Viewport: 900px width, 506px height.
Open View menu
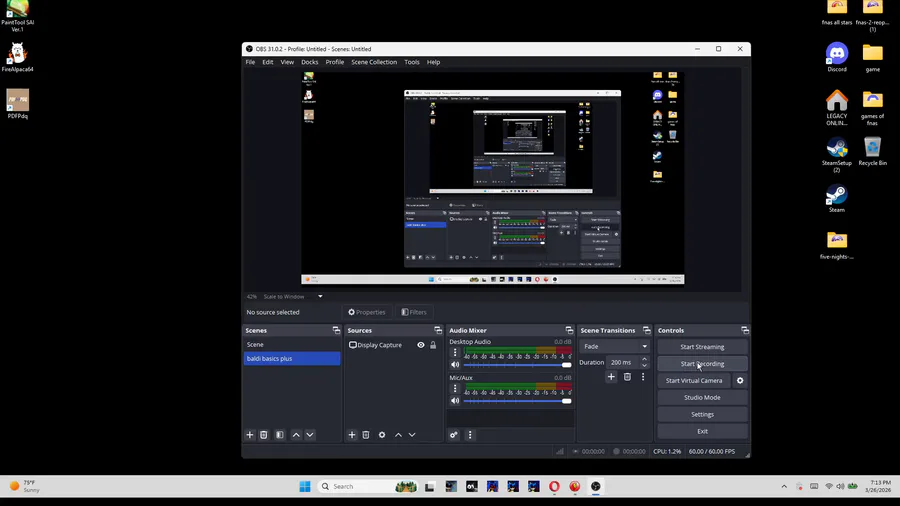pyautogui.click(x=287, y=62)
